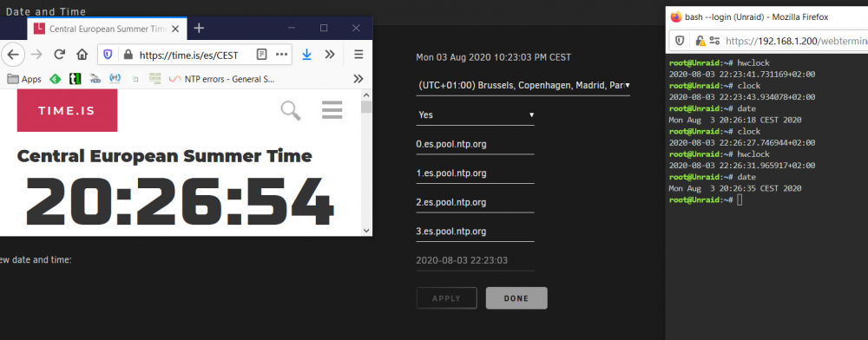Open the Apps bookmarks folder
The height and width of the screenshot is (340, 868).
click(24, 79)
